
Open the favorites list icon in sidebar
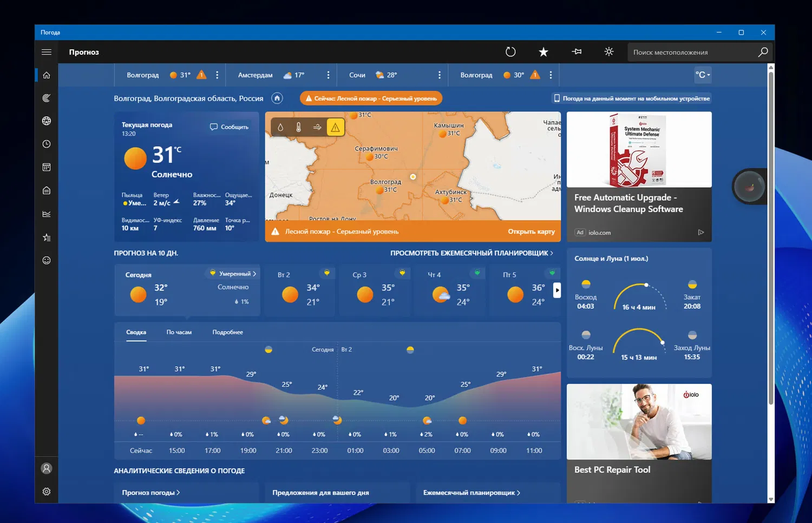click(47, 237)
